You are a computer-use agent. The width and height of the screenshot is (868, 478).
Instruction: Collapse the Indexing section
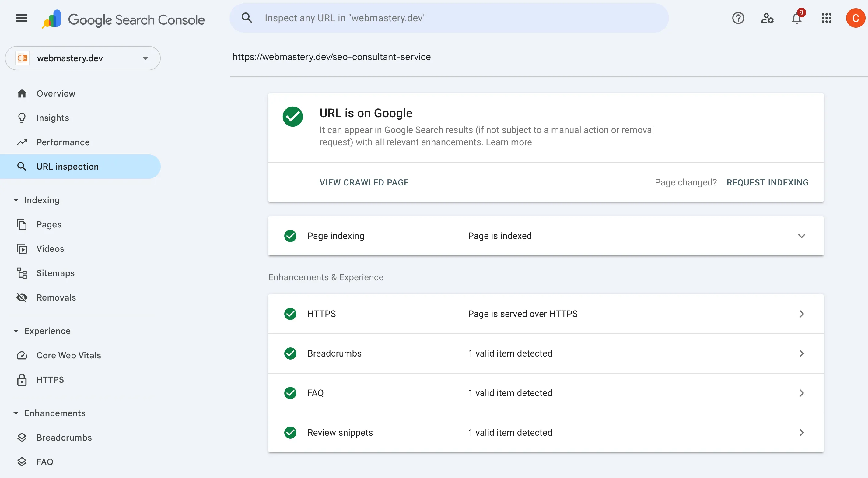point(16,200)
